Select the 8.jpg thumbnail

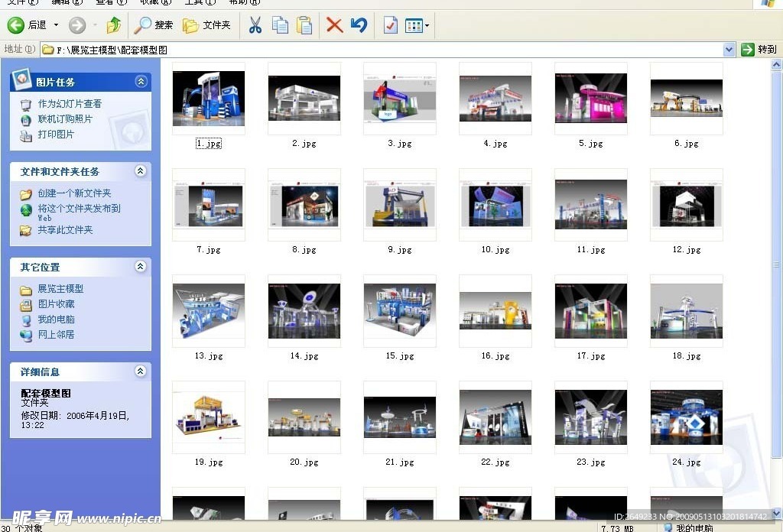point(304,205)
